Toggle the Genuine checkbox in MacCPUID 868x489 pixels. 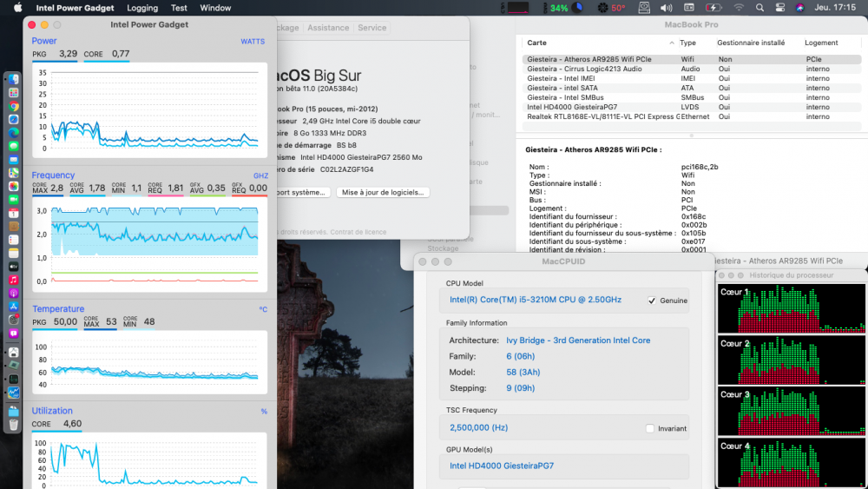[x=652, y=301]
